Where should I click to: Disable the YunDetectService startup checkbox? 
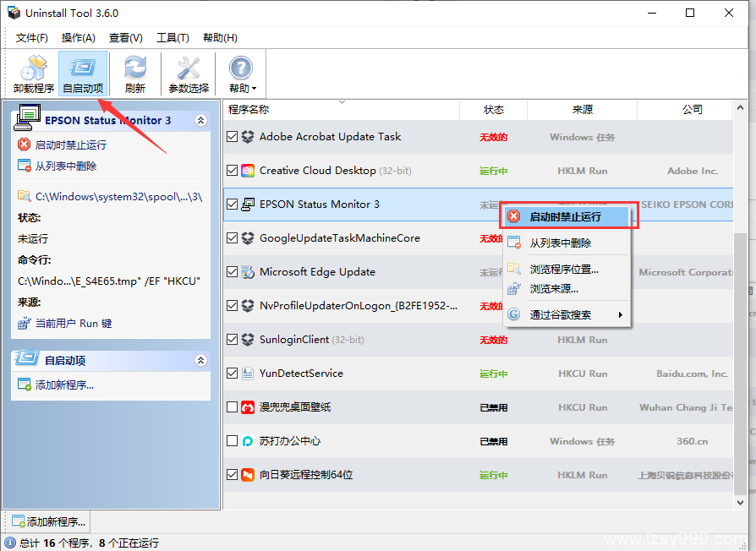pos(233,374)
